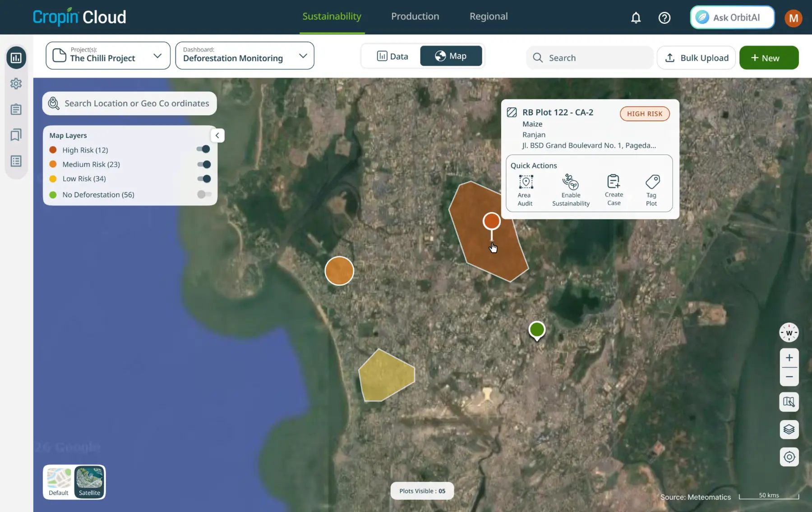
Task: Toggle the Medium Risk layer
Action: pyautogui.click(x=203, y=165)
